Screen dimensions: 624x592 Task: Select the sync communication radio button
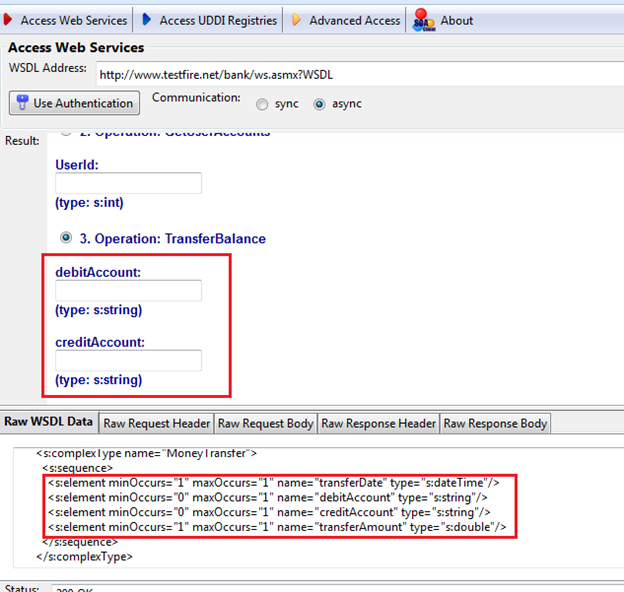(x=263, y=104)
